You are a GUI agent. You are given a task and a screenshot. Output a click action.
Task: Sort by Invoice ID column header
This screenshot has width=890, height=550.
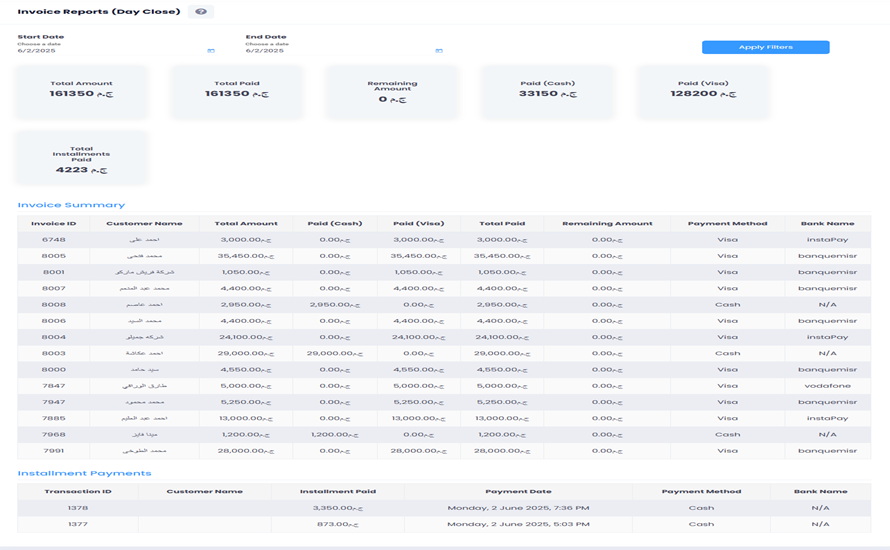pos(53,224)
